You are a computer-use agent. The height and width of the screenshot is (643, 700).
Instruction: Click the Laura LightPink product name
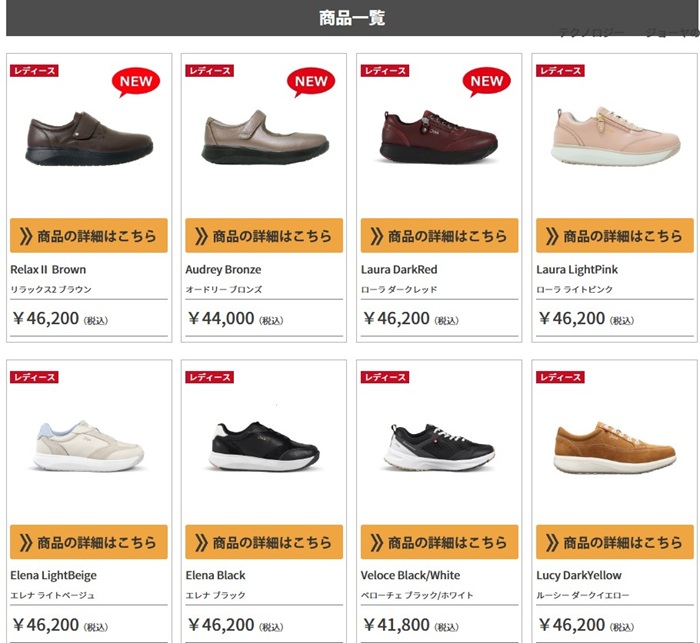coord(577,270)
